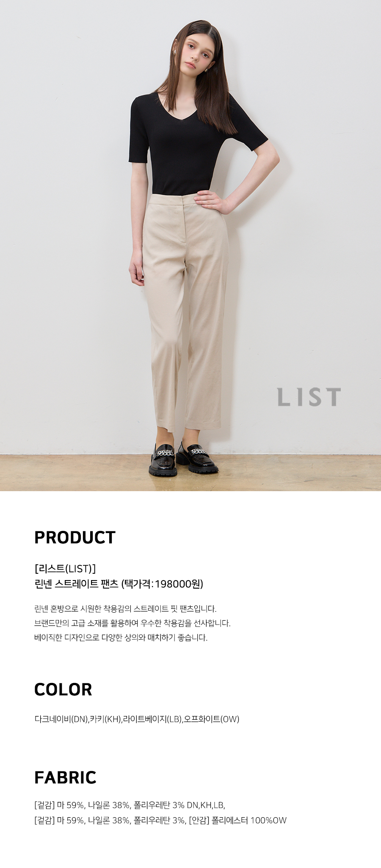Click the PRODUCT section heading
Image resolution: width=381 pixels, height=868 pixels.
pyautogui.click(x=75, y=537)
